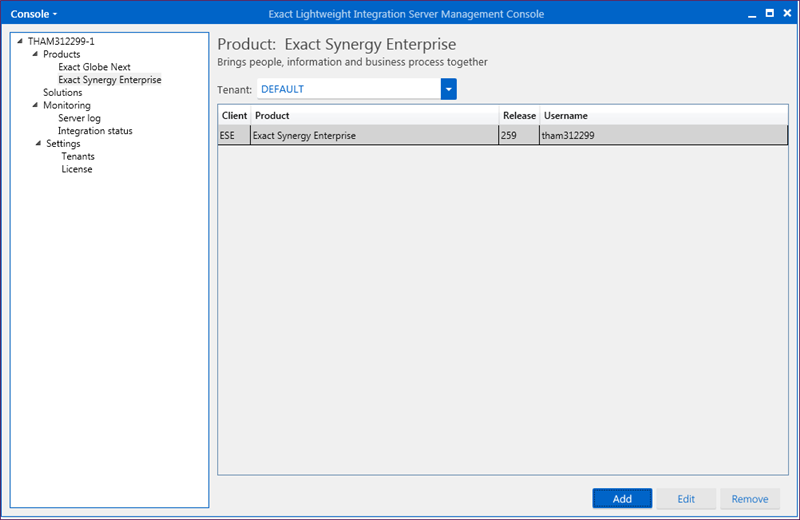This screenshot has width=800, height=520.
Task: Sort by the Release column header
Action: tap(519, 115)
